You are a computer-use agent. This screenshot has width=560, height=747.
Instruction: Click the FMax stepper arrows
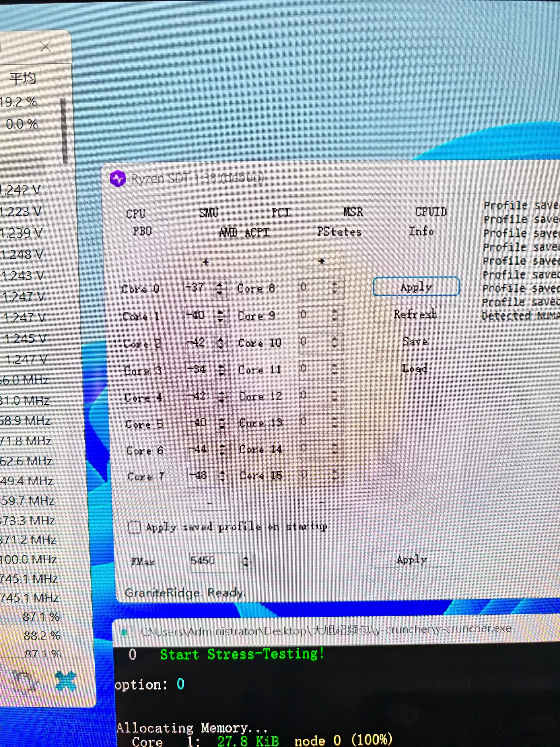coord(246,561)
